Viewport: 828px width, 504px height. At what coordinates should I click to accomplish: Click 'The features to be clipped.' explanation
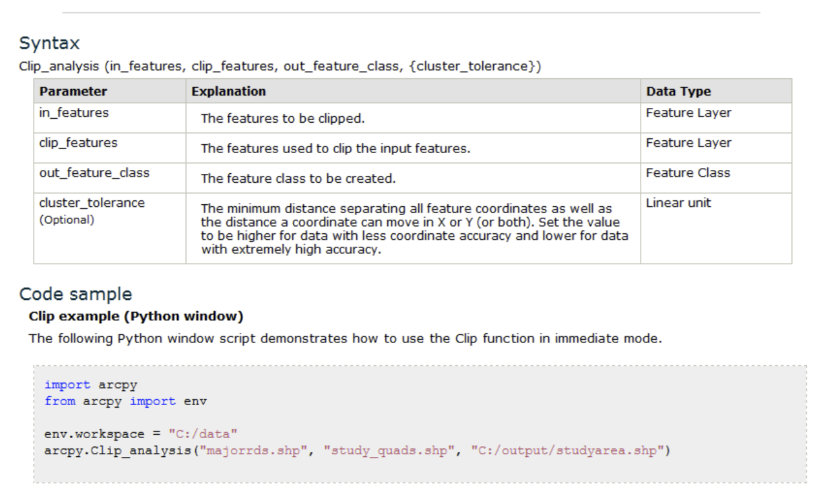[x=282, y=119]
